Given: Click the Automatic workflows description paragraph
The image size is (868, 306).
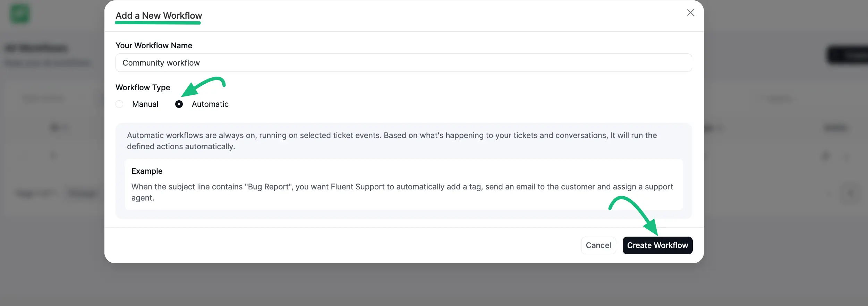Looking at the screenshot, I should coord(392,141).
